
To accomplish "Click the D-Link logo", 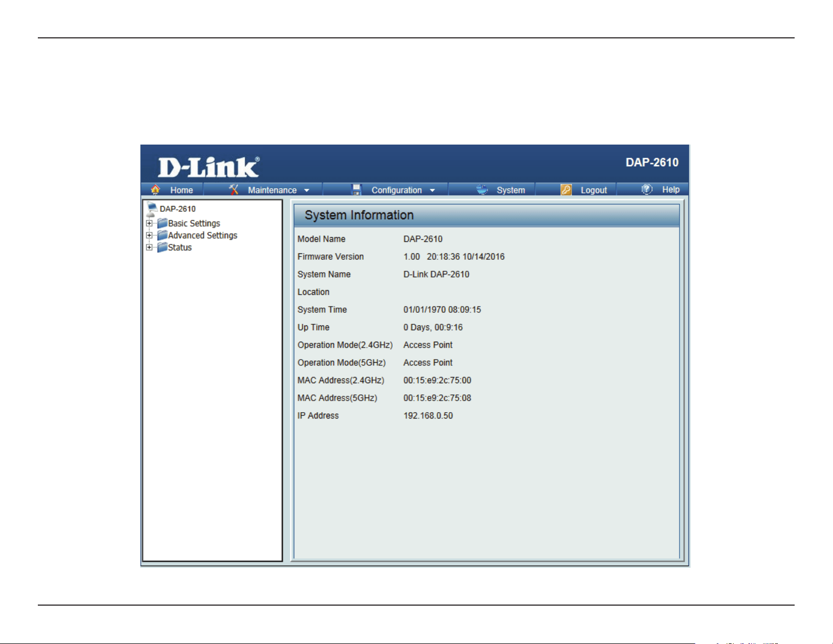I will (209, 167).
